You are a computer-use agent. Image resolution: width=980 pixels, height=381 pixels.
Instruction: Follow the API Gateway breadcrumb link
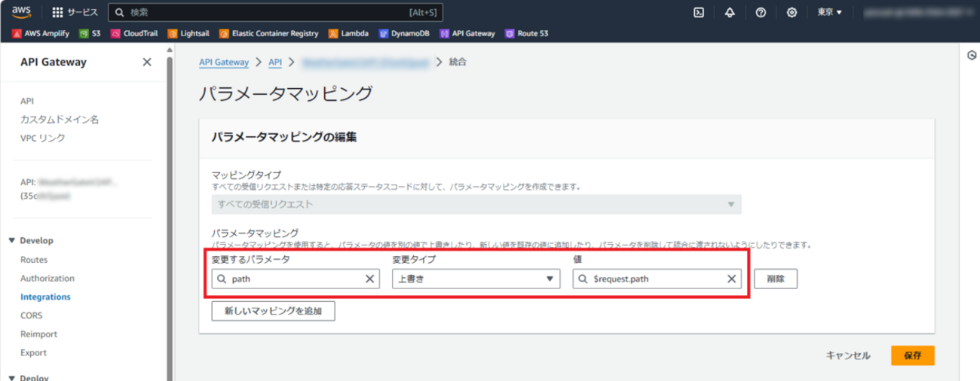click(x=224, y=62)
